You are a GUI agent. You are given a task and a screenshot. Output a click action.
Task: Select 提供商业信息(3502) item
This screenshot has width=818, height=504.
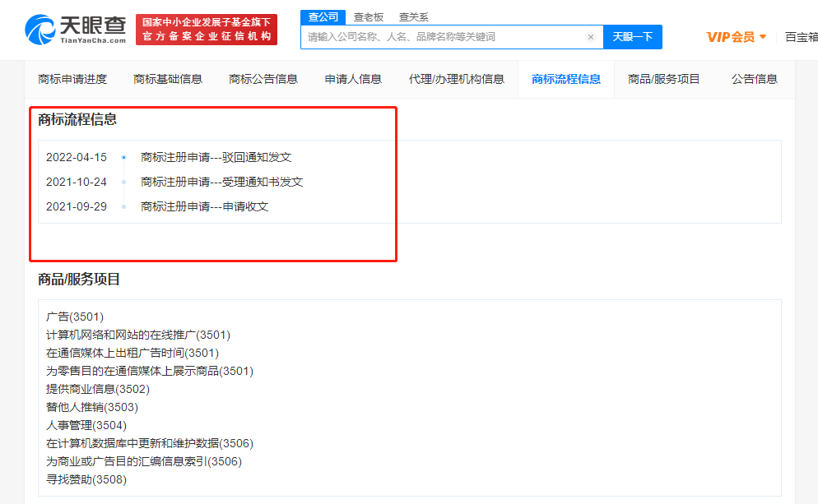[98, 390]
